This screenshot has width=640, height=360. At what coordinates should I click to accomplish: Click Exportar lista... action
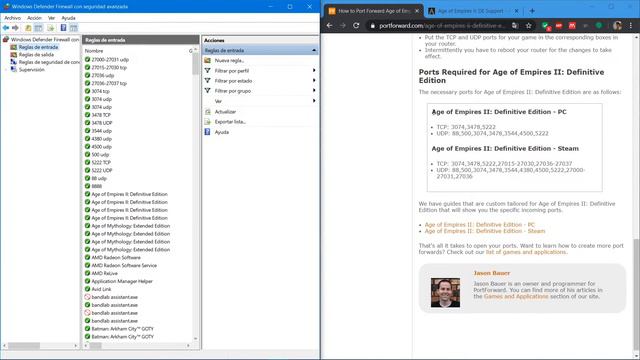tap(230, 122)
